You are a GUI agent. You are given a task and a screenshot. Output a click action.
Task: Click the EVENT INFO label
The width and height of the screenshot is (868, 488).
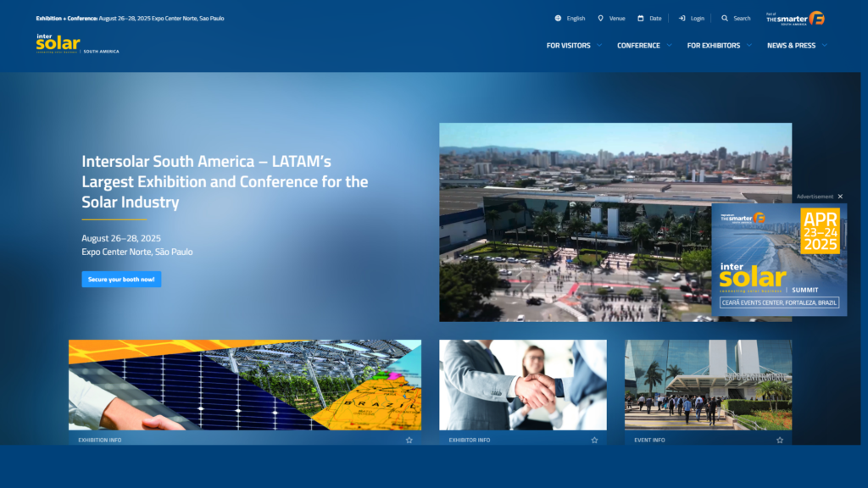click(x=649, y=441)
